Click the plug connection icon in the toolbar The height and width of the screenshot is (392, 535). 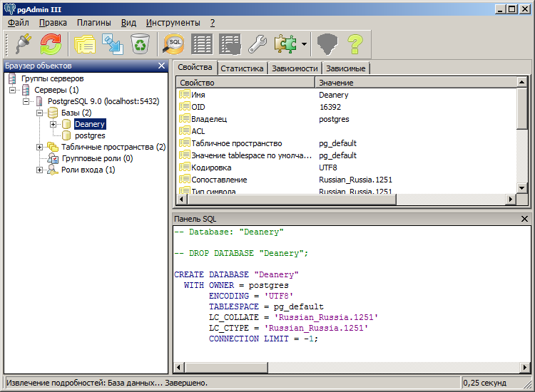pos(24,44)
